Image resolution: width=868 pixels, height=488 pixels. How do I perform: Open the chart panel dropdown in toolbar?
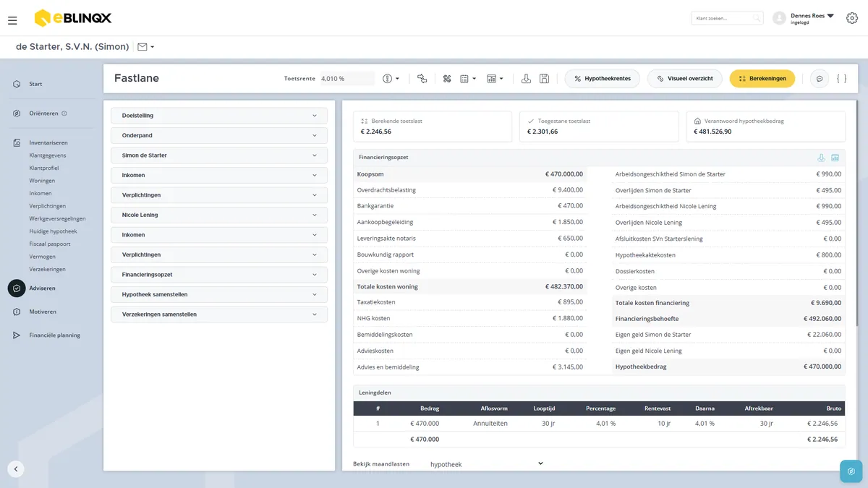click(495, 79)
